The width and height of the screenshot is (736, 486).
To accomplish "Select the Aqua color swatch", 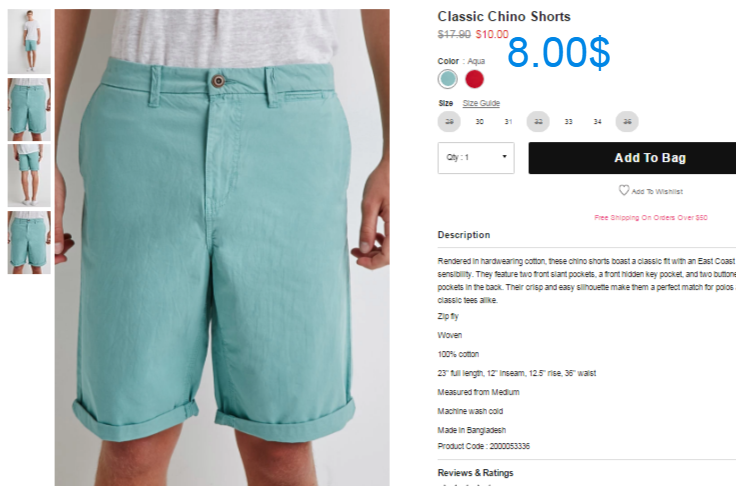I will (447, 79).
